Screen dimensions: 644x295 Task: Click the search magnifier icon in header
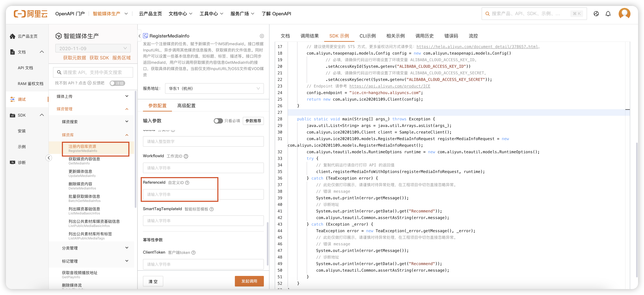point(487,14)
